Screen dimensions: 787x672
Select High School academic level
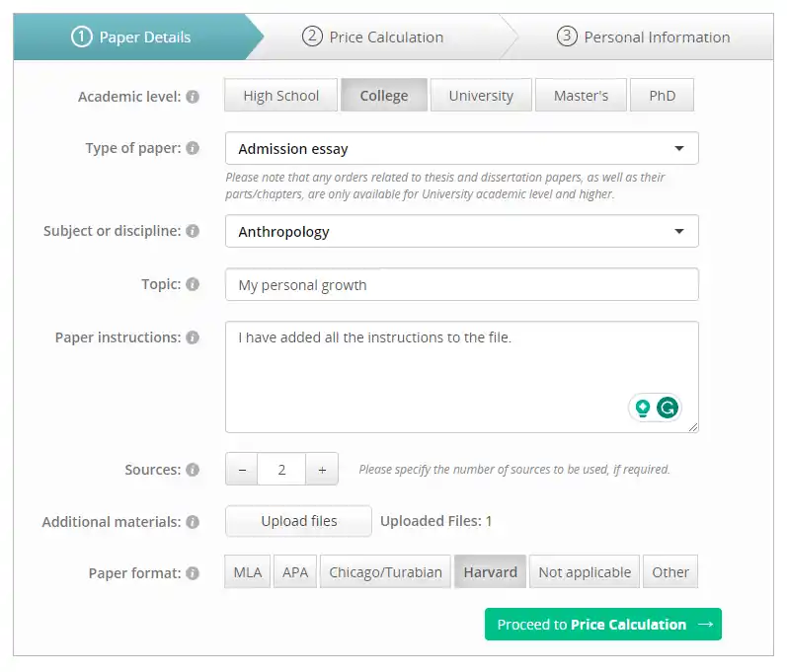[x=281, y=96]
